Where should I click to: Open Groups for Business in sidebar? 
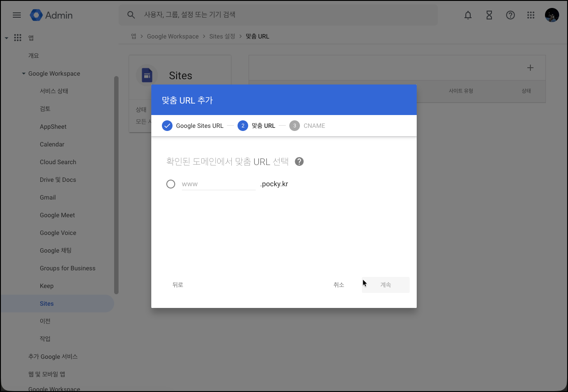(x=68, y=268)
